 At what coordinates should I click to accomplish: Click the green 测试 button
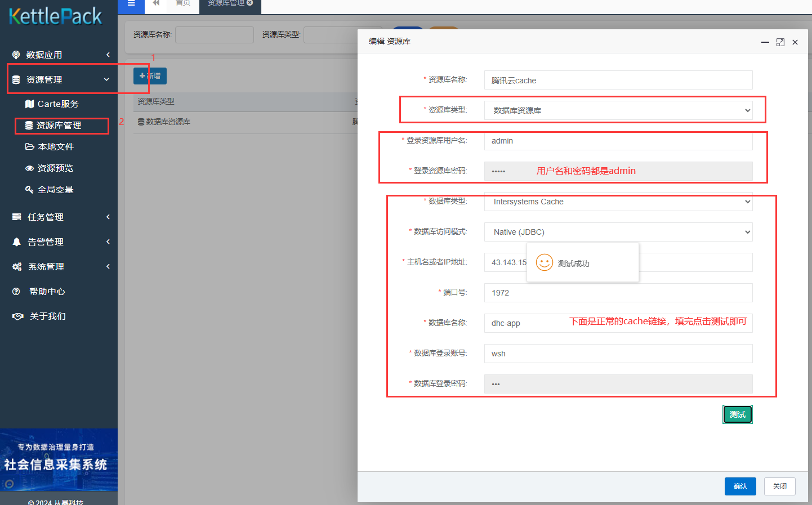coord(737,414)
